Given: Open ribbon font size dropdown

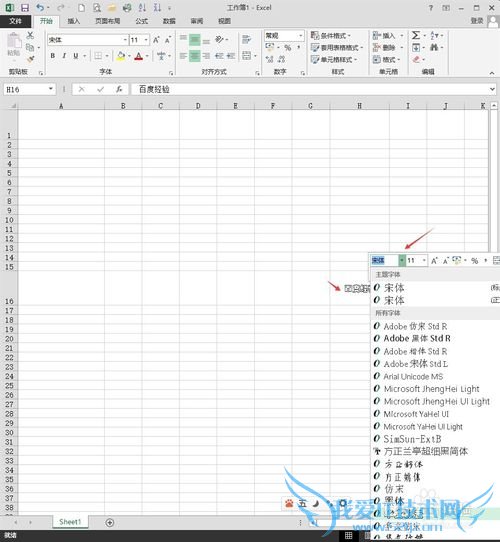Looking at the screenshot, I should 146,40.
